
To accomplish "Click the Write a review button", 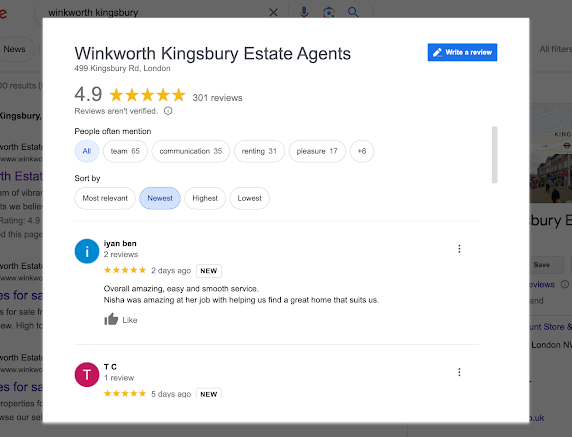I will click(x=462, y=52).
